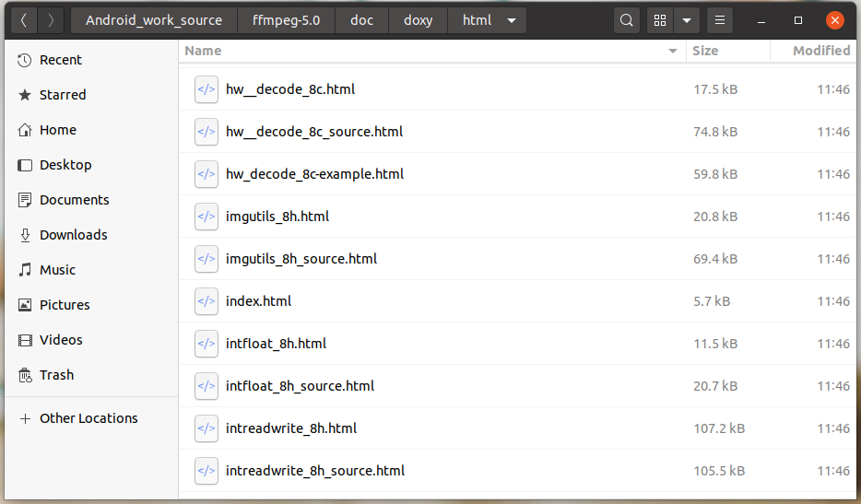Screen dimensions: 861x504
Task: Click the search magnifier icon
Action: tap(627, 20)
